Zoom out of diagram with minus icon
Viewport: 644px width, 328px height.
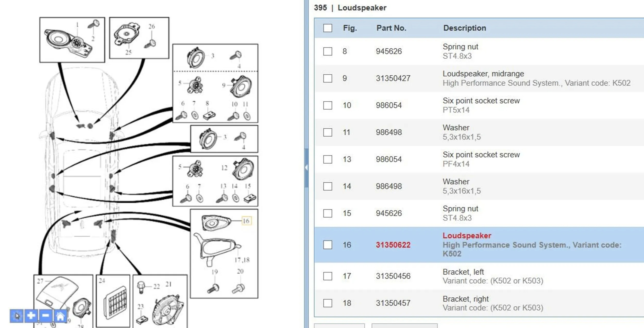46,316
